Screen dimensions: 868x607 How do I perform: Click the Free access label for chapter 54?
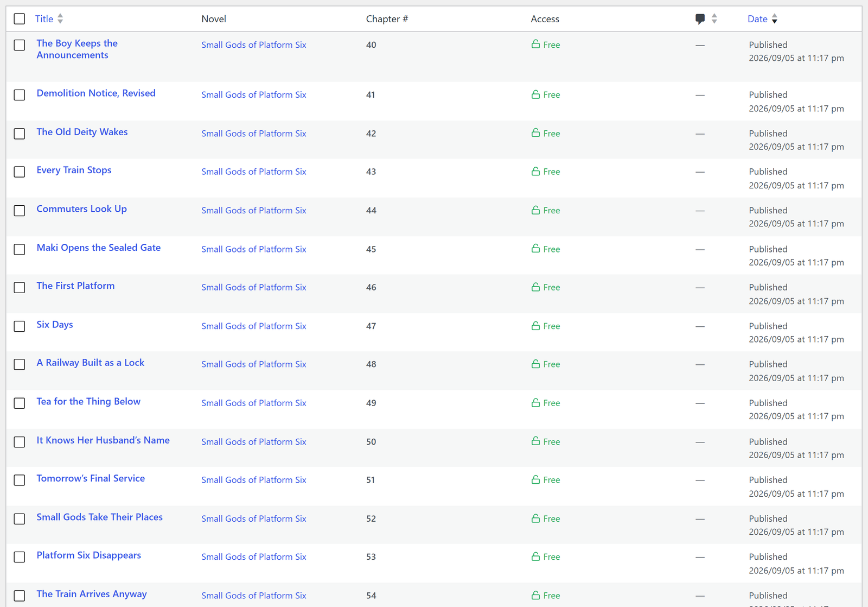[552, 596]
